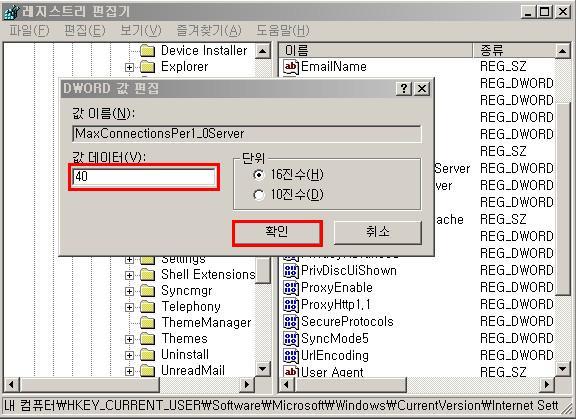Open the 도움말(H) menu

282,30
